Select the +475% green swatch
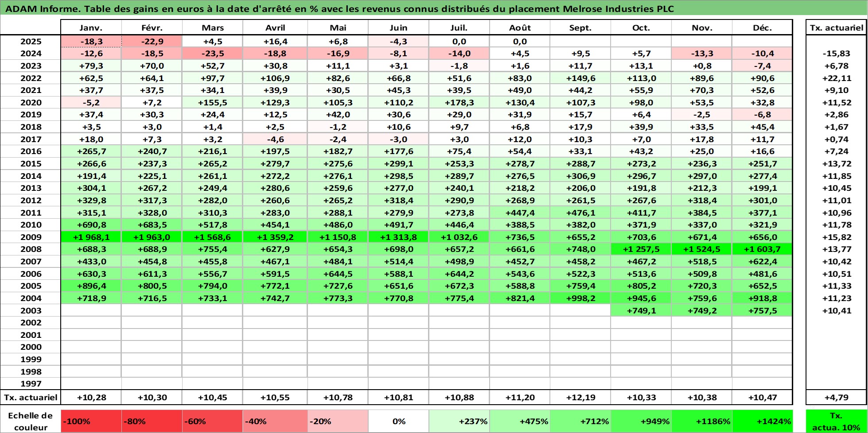Viewport: 868px width, 433px height. click(520, 421)
